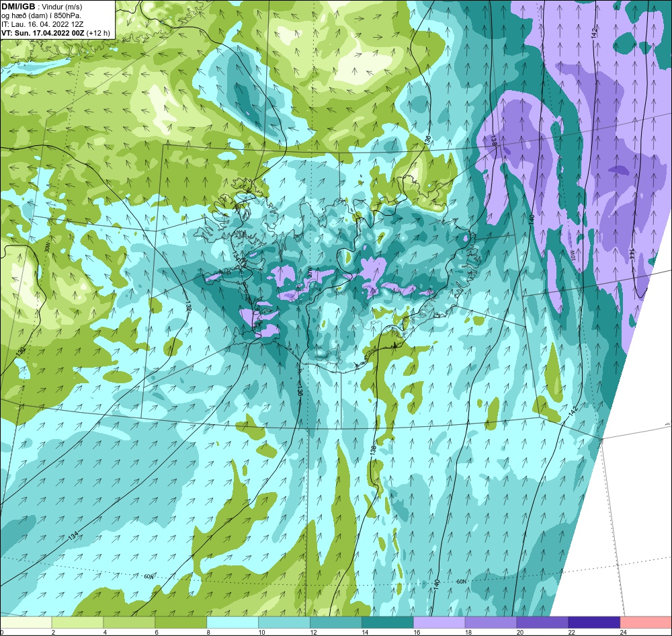The width and height of the screenshot is (672, 636).
Task: Select the pink above-24 m/s swatch
Action: point(646,623)
